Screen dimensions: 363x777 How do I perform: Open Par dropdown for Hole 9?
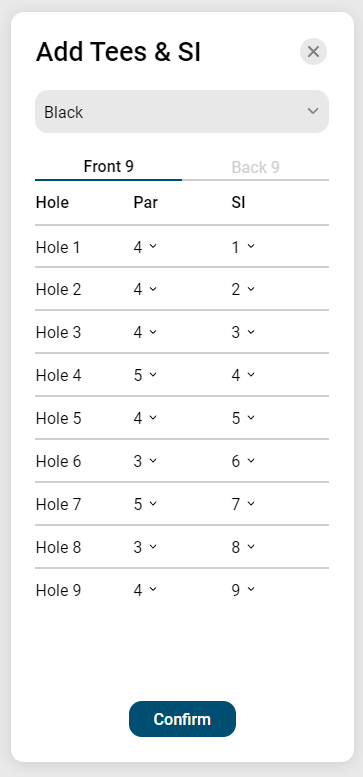coord(145,590)
